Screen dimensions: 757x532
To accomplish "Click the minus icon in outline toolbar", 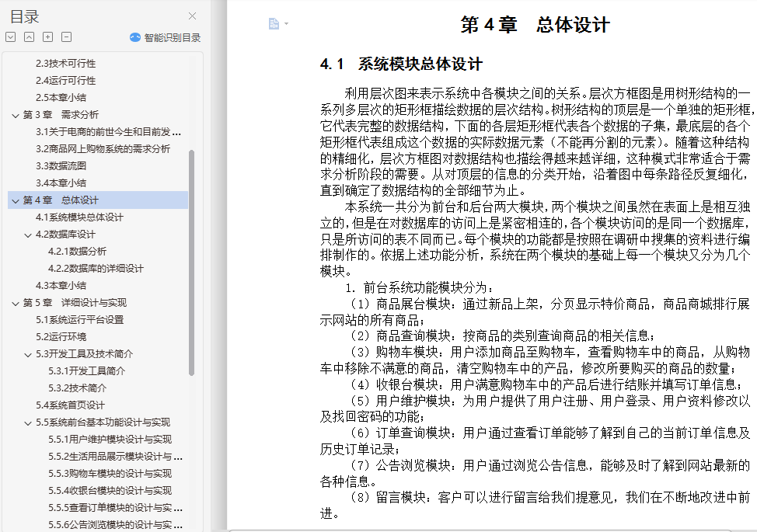I will coord(67,37).
